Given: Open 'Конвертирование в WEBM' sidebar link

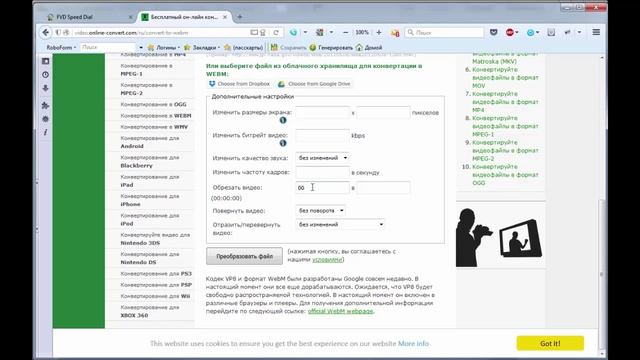Looking at the screenshot, I should (156, 116).
